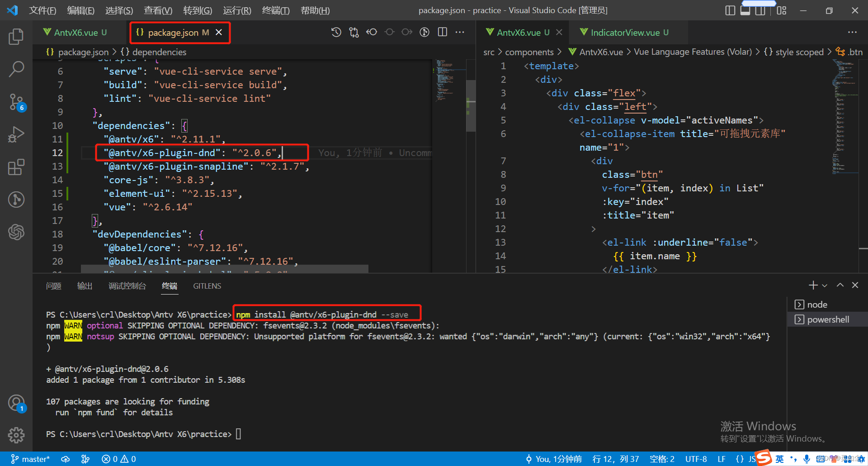Toggle primary side bar layout icon
Screen dimensions: 868x466
tap(730, 10)
